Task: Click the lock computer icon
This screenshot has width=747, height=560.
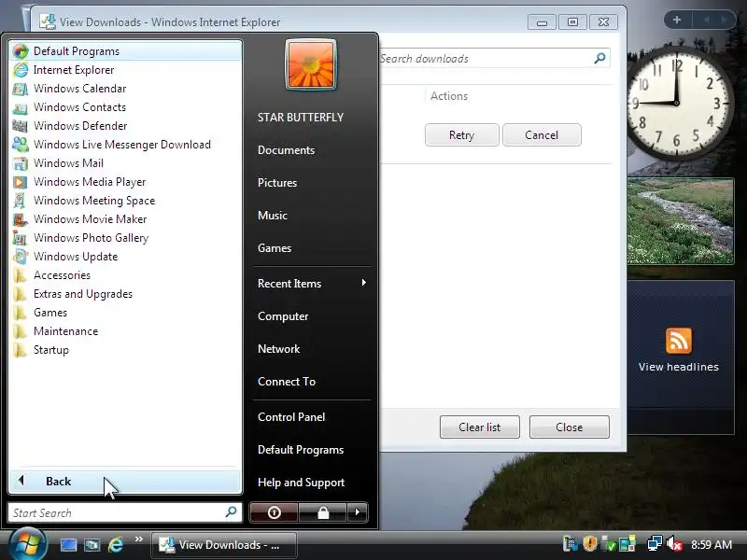Action: coord(323,512)
